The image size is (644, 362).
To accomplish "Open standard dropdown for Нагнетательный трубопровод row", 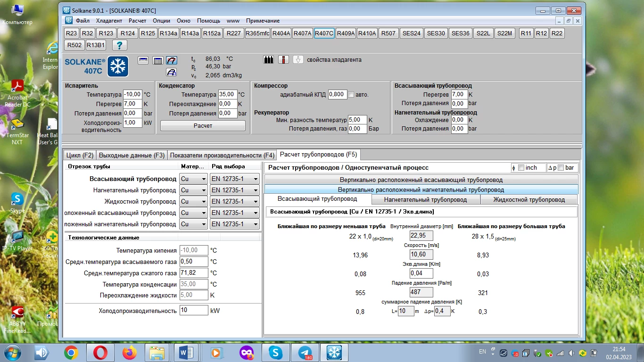I will coord(235,190).
